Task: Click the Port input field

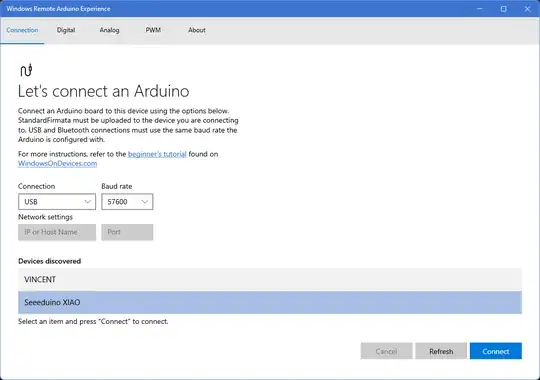Action: tap(127, 232)
